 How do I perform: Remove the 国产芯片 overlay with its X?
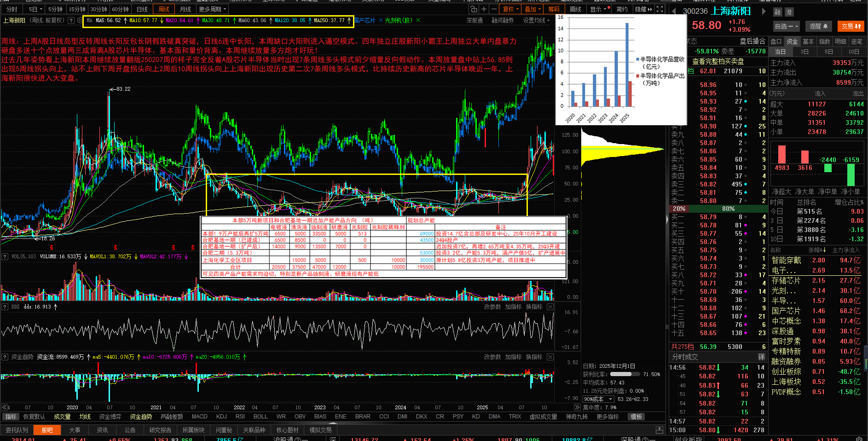click(x=380, y=20)
